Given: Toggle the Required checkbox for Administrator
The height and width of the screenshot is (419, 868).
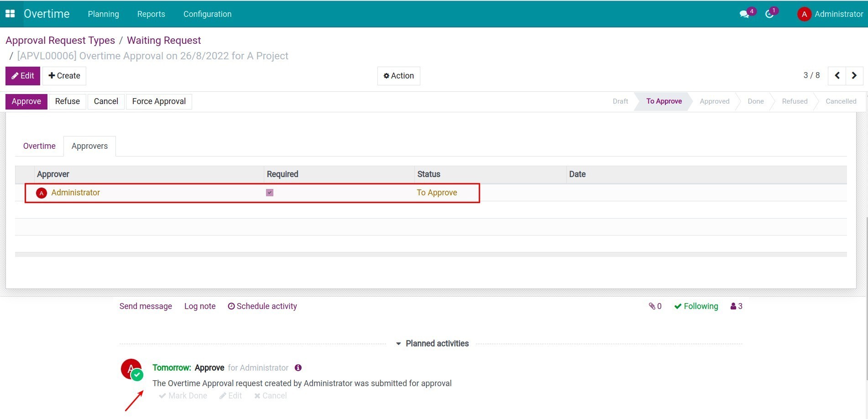Looking at the screenshot, I should (x=270, y=193).
